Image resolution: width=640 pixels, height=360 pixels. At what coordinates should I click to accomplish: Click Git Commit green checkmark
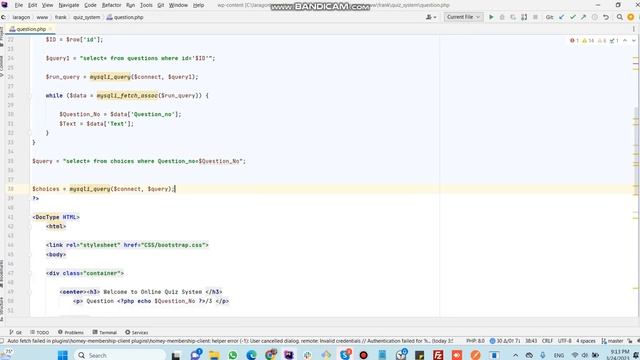coord(573,17)
